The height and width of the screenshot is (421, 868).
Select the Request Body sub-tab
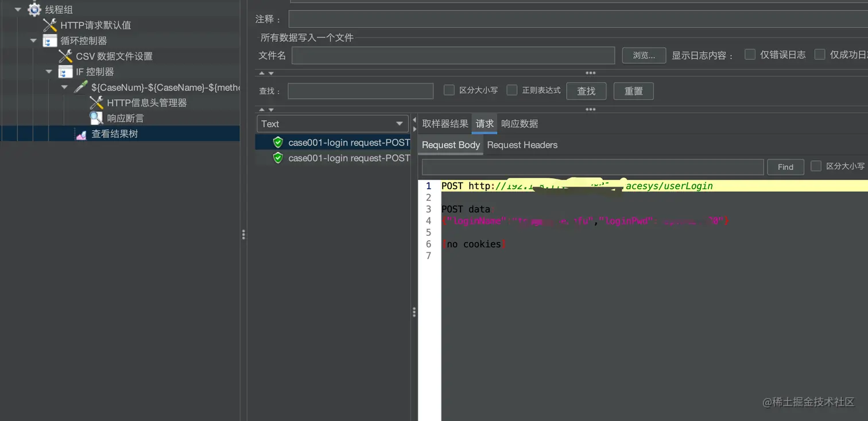pyautogui.click(x=451, y=145)
